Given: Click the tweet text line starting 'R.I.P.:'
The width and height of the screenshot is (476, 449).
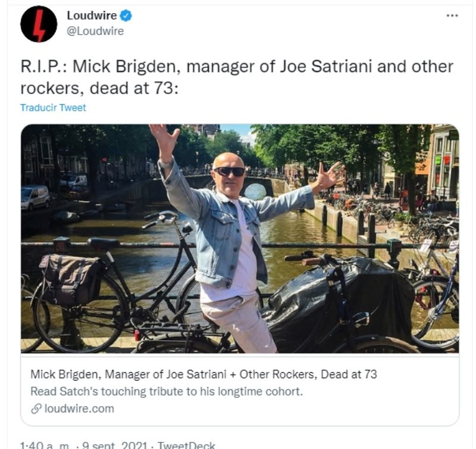Looking at the screenshot, I should [x=237, y=67].
